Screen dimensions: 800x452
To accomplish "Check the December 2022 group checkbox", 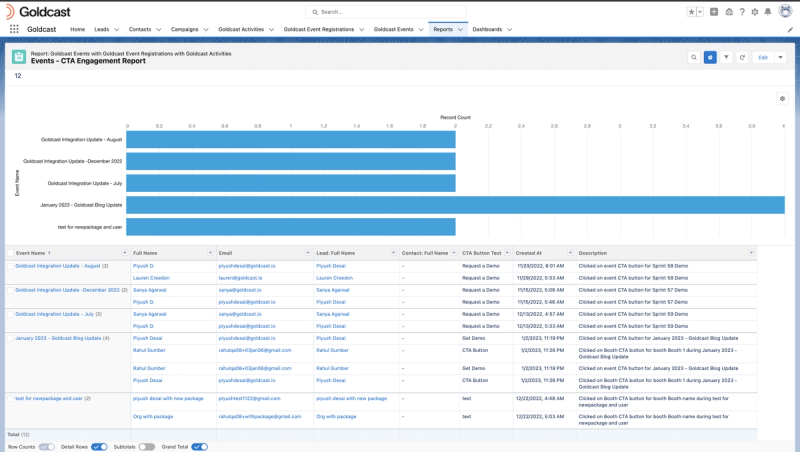I will click(x=10, y=290).
